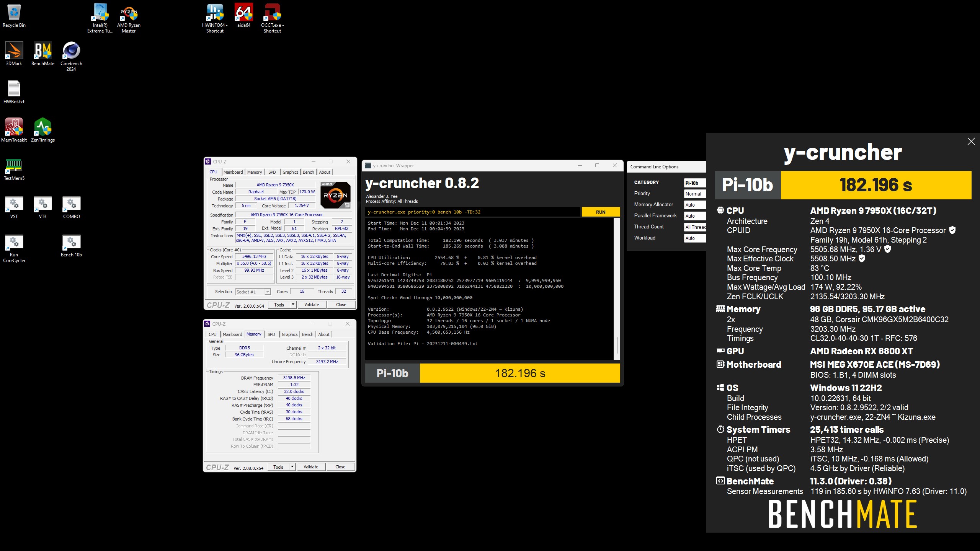The height and width of the screenshot is (551, 980).
Task: Expand Tools dropdown arrow in lower CPU-Z
Action: (x=292, y=467)
